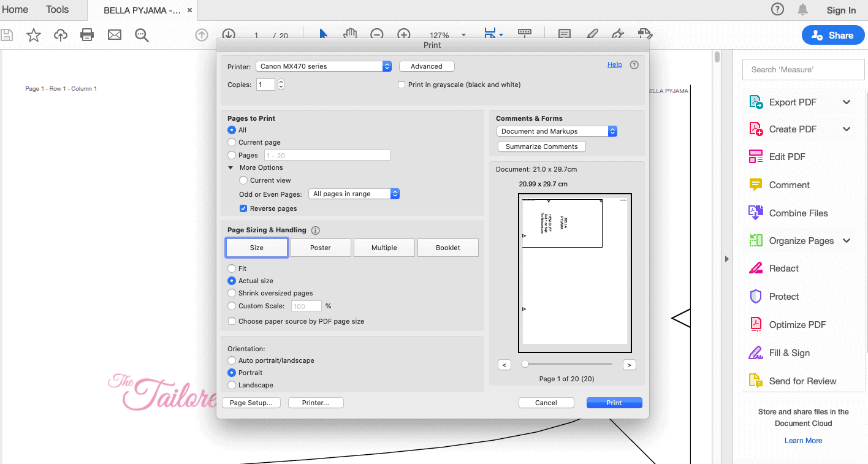This screenshot has width=868, height=464.
Task: Click the preview page slider handle
Action: pyautogui.click(x=525, y=363)
